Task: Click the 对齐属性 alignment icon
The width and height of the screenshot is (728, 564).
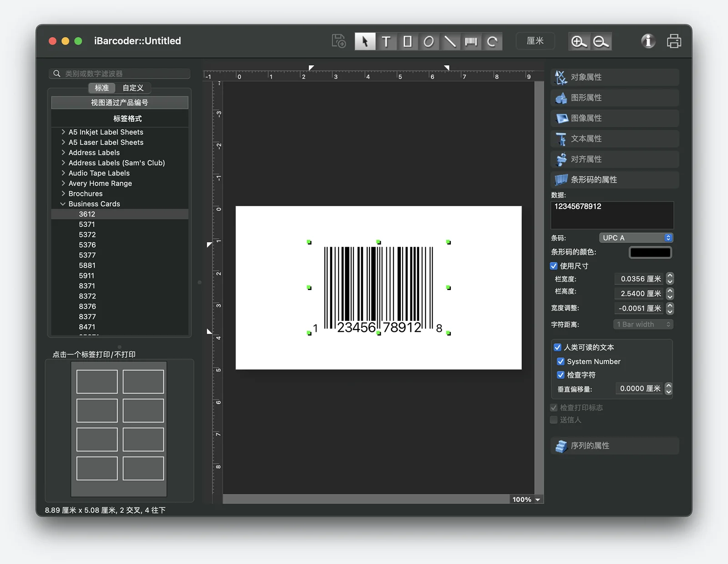Action: point(561,159)
